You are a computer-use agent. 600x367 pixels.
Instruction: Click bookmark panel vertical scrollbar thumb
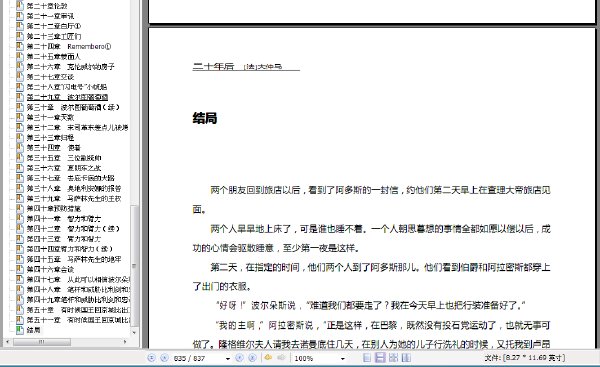134,266
